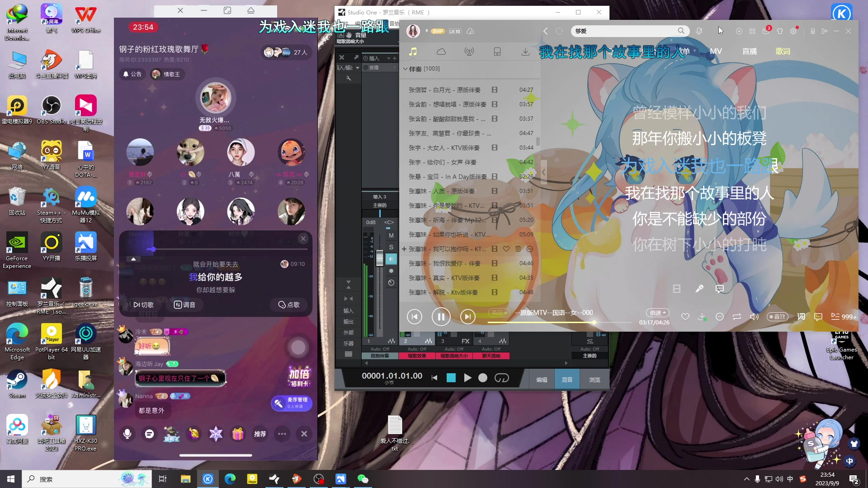The image size is (868, 488).
Task: Open the phone device tab icon in KuGou
Action: tap(497, 52)
